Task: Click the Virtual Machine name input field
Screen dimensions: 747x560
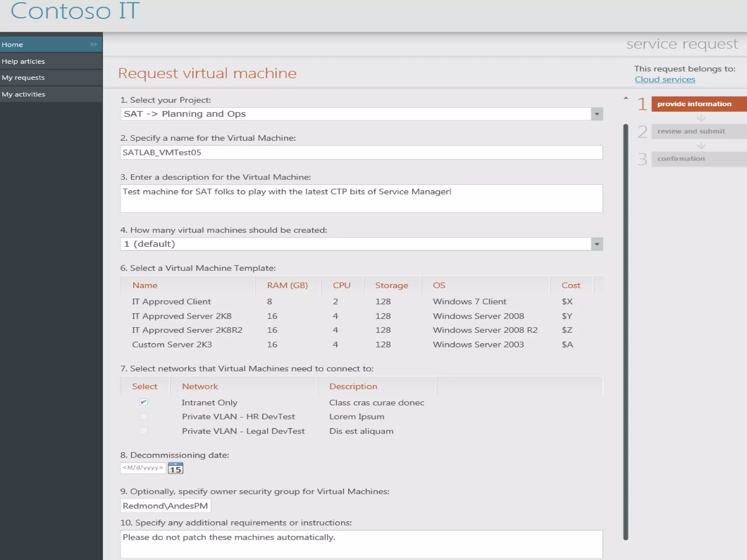Action: 361,152
